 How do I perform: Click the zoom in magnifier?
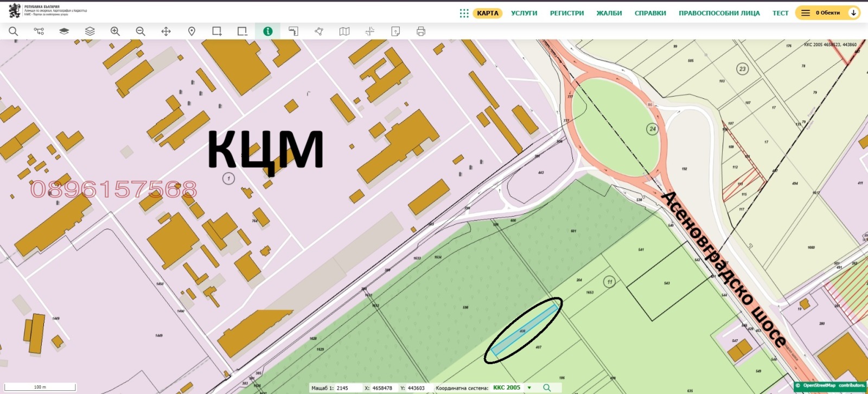click(x=115, y=31)
